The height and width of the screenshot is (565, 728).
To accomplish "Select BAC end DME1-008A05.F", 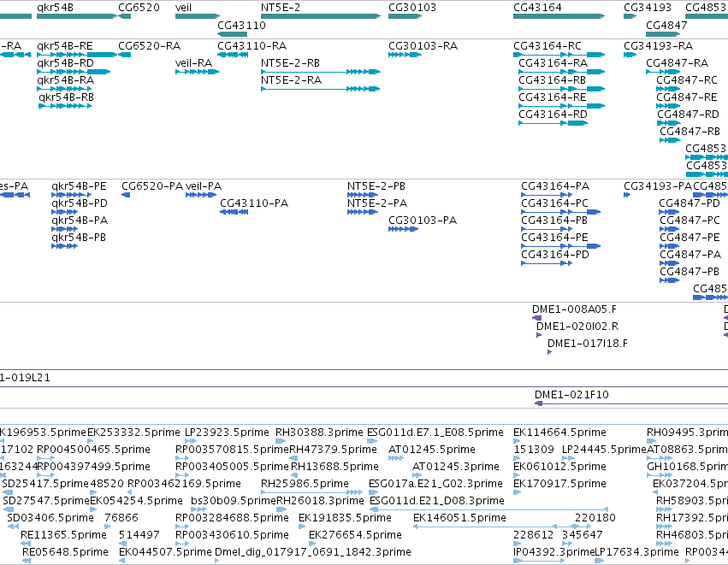I will pos(536,318).
